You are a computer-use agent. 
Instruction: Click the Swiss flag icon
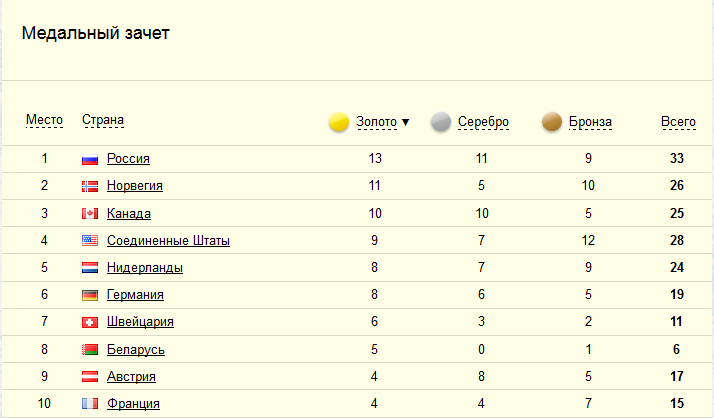click(x=90, y=322)
